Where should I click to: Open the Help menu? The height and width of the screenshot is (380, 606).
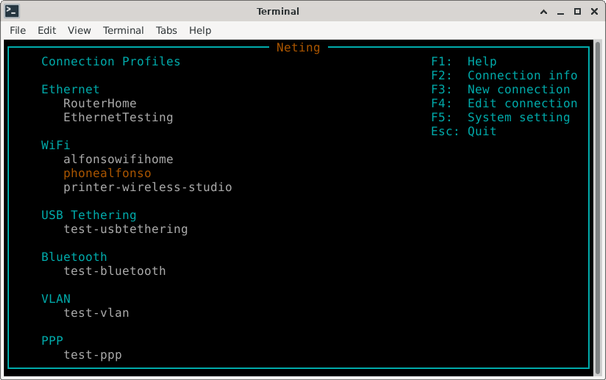tap(200, 31)
